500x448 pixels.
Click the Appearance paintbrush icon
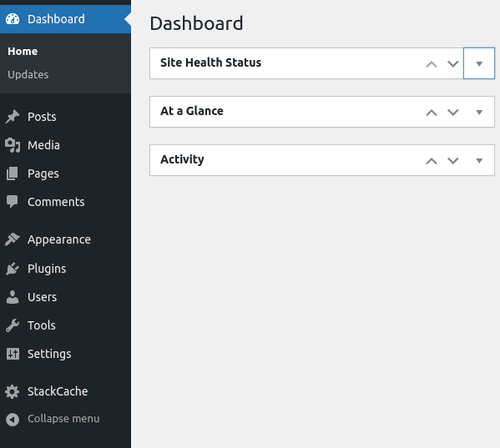13,239
